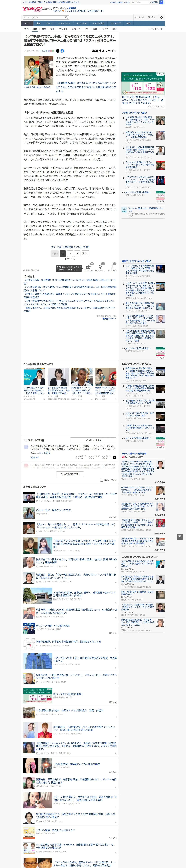Open the 購入履歴 link
The width and height of the screenshot is (186, 868).
[152, 18]
